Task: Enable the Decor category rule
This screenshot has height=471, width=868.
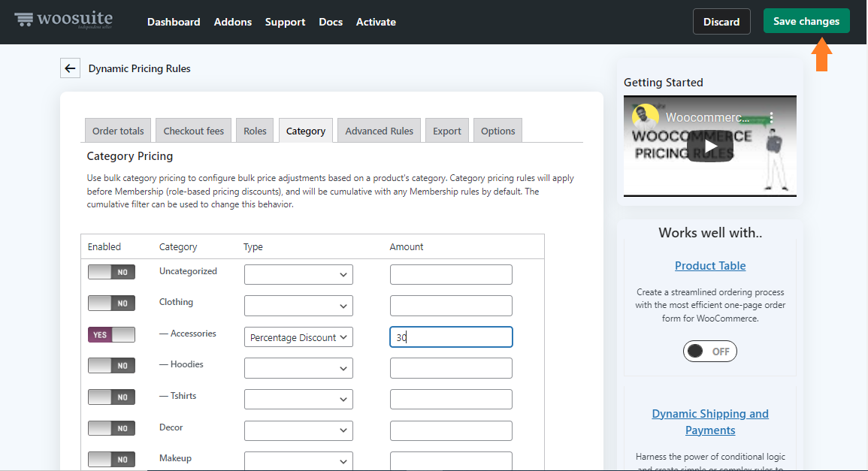Action: point(111,428)
